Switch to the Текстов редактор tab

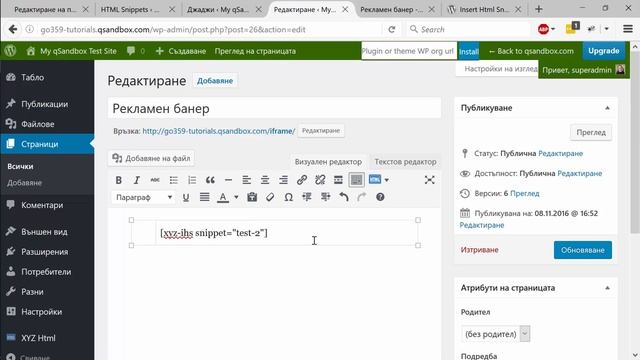(405, 162)
